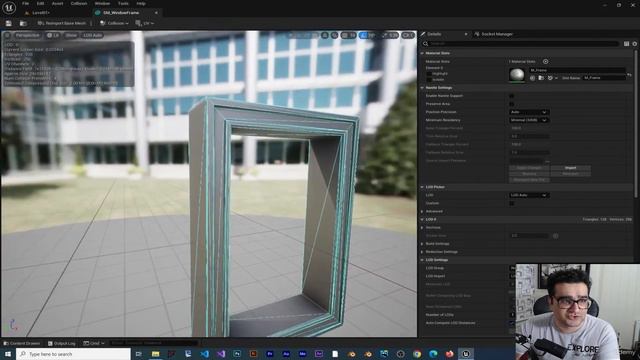This screenshot has height=360, width=640.
Task: Add a new material slot plus icon
Action: tap(545, 62)
